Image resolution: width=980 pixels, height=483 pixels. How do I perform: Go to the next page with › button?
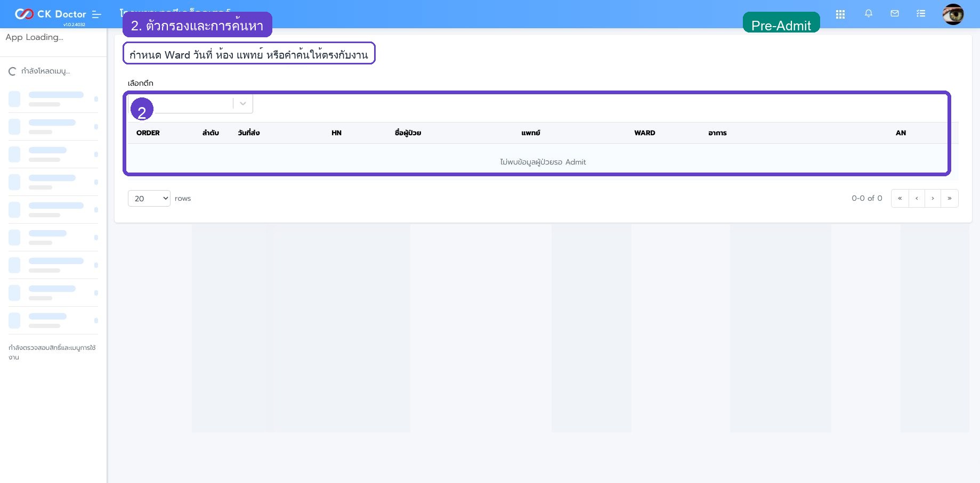933,198
